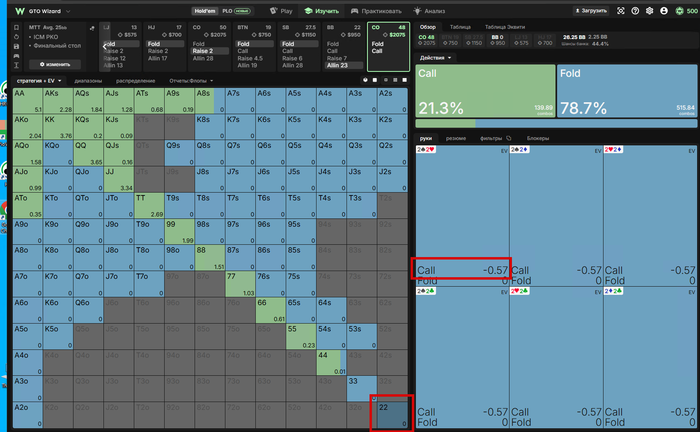Expand the стратегия + EV dropdown

[39, 81]
